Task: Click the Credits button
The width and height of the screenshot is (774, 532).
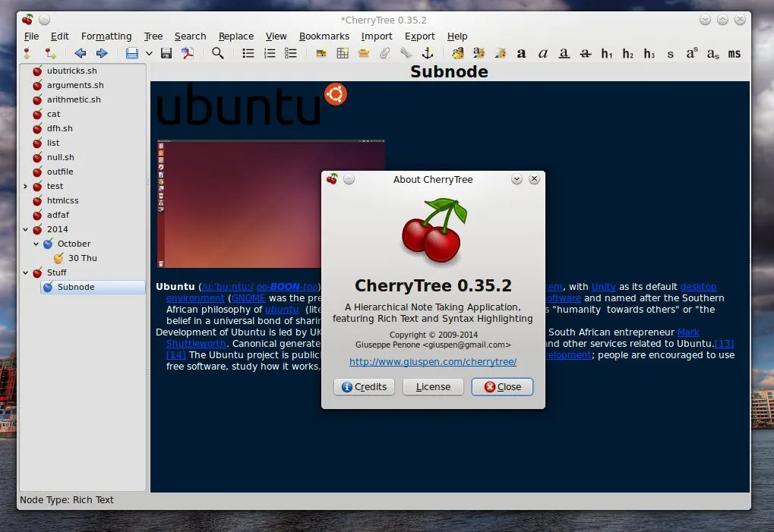Action: (363, 386)
